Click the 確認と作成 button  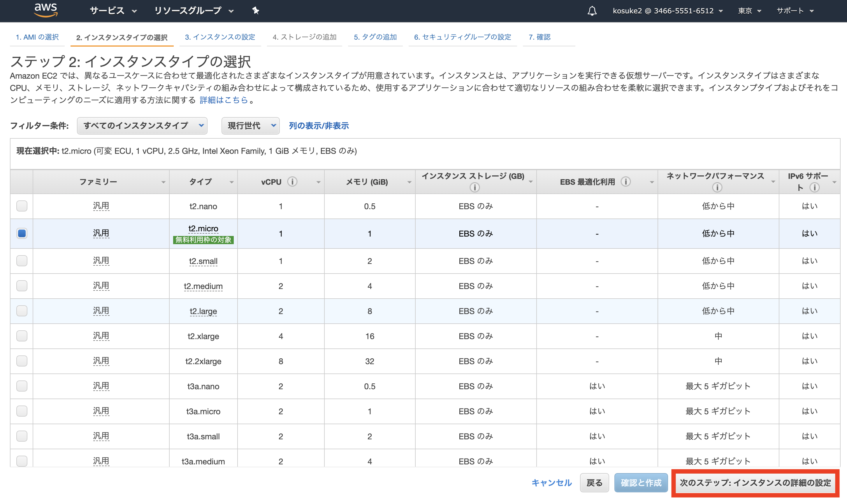click(x=641, y=483)
